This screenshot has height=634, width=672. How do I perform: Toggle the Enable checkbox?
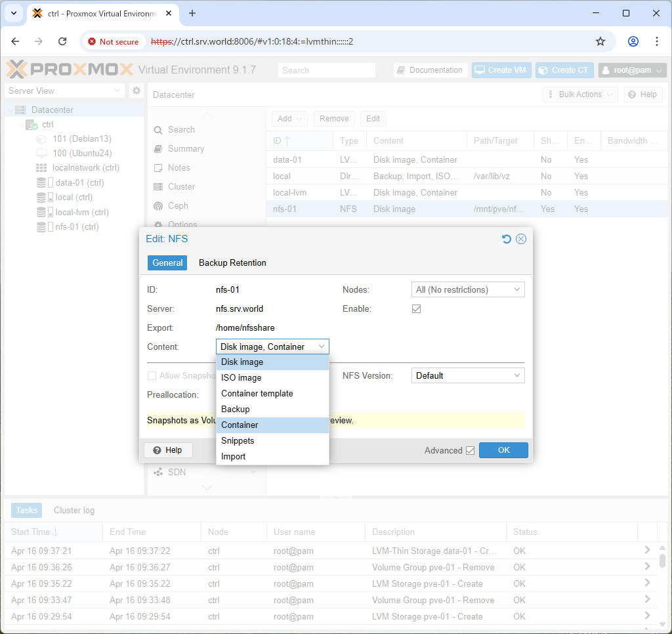pos(416,309)
